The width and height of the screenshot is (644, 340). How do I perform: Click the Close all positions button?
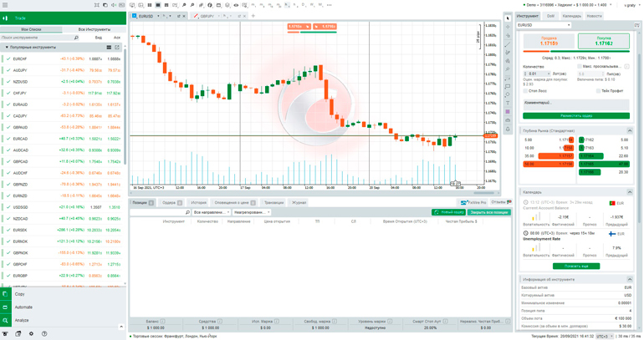click(488, 212)
